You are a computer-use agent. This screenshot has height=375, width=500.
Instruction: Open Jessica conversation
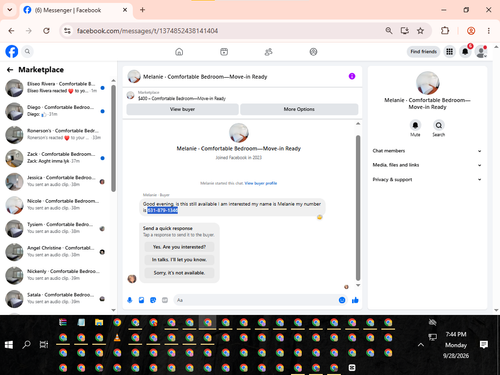[56, 181]
